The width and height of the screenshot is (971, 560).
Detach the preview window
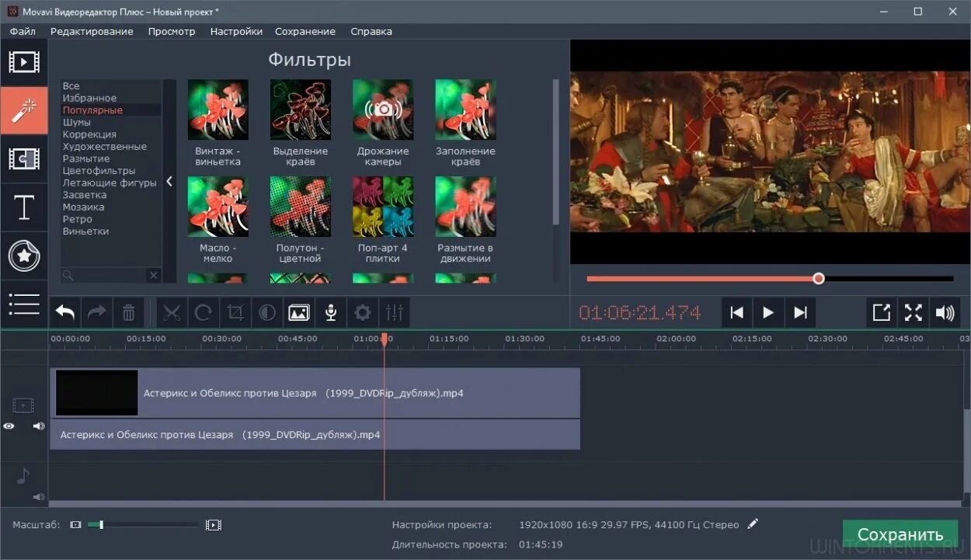[882, 312]
